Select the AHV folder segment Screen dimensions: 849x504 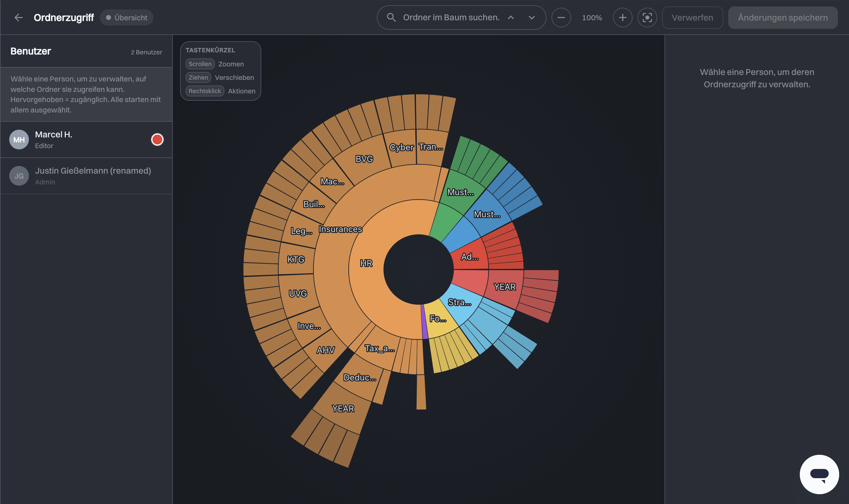[x=325, y=350]
